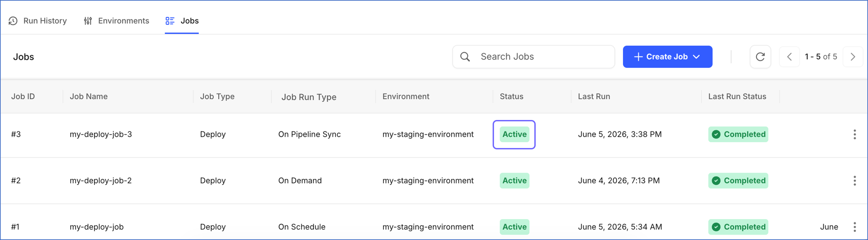Screen dimensions: 868x240
Task: Click my-staging-environment in job #3 row
Action: coord(428,134)
